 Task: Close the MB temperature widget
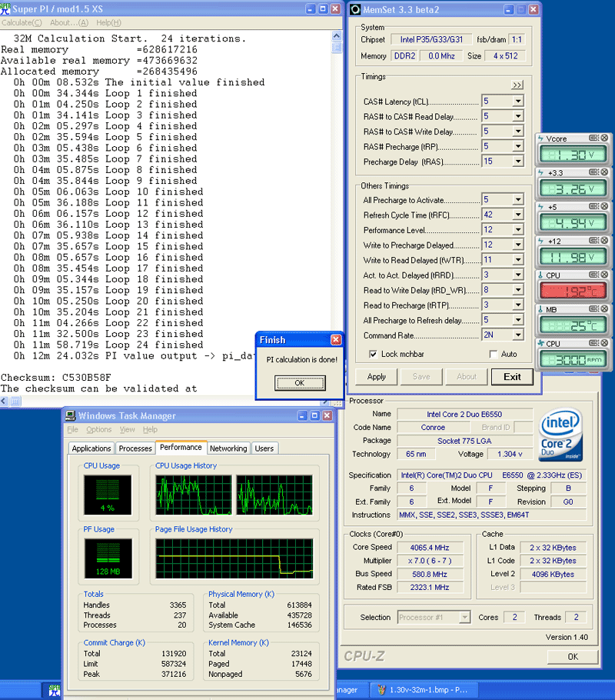tap(604, 309)
